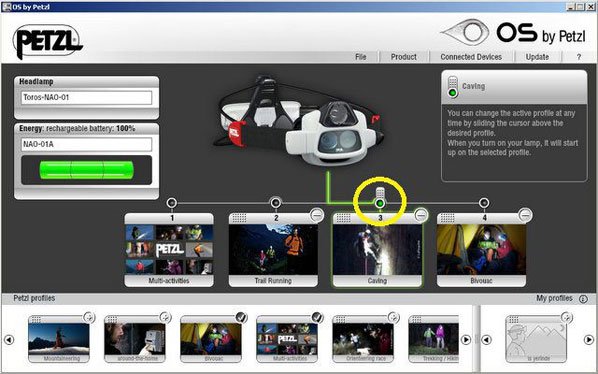This screenshot has width=598, height=374.
Task: Add the Mountaineering profile using its corner icon
Action: (x=89, y=318)
